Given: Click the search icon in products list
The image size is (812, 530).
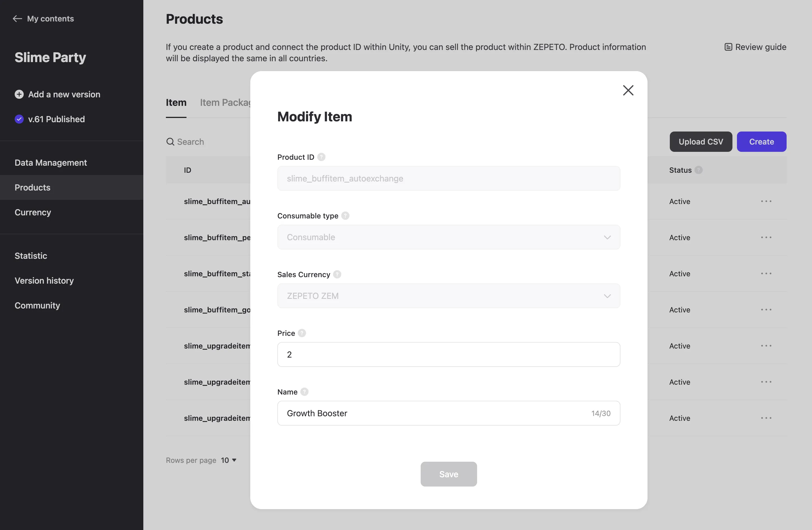Looking at the screenshot, I should 170,141.
